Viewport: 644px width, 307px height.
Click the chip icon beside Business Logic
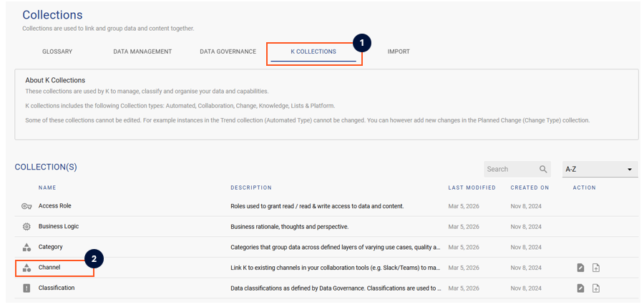[x=26, y=226]
